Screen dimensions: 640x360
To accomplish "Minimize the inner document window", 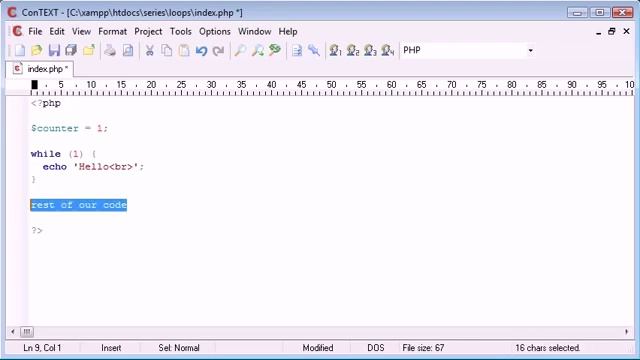I will (598, 32).
